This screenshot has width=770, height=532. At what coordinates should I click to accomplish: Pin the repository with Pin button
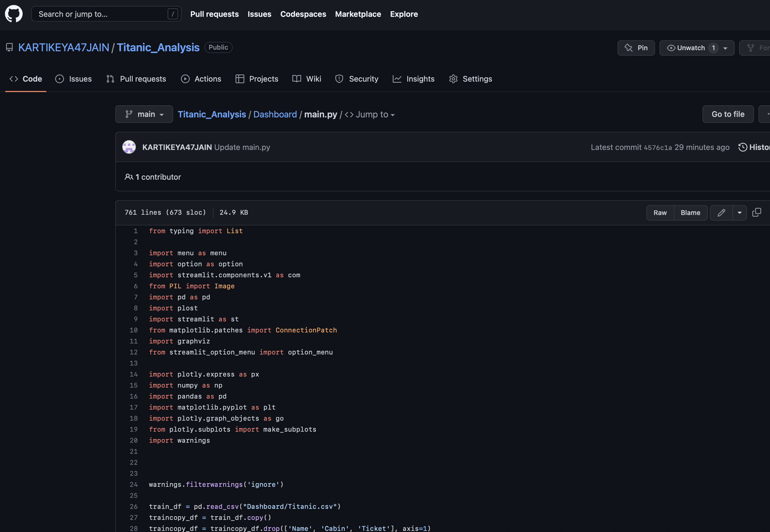636,48
